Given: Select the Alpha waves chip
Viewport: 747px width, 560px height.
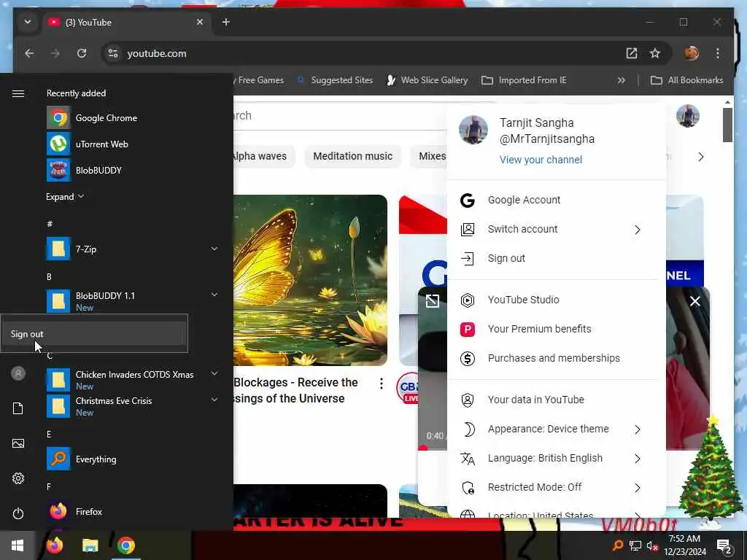Looking at the screenshot, I should (x=263, y=156).
